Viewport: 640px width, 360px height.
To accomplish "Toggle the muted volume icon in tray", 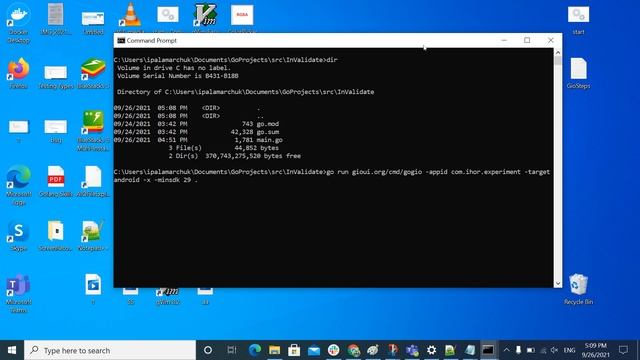I will pos(554,350).
